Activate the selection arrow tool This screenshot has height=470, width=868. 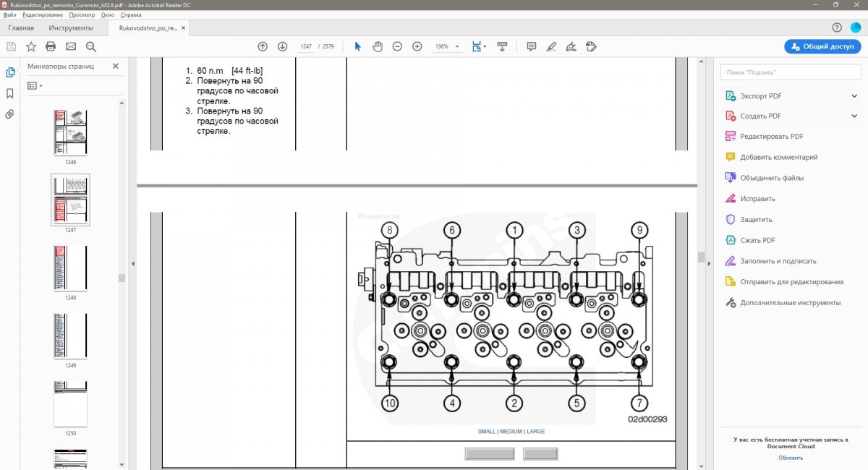pos(357,46)
